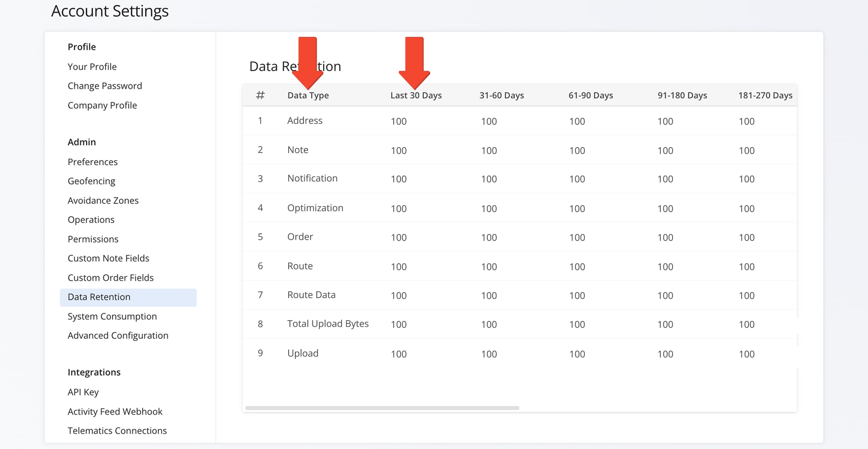Select Preferences under Admin

click(x=92, y=162)
